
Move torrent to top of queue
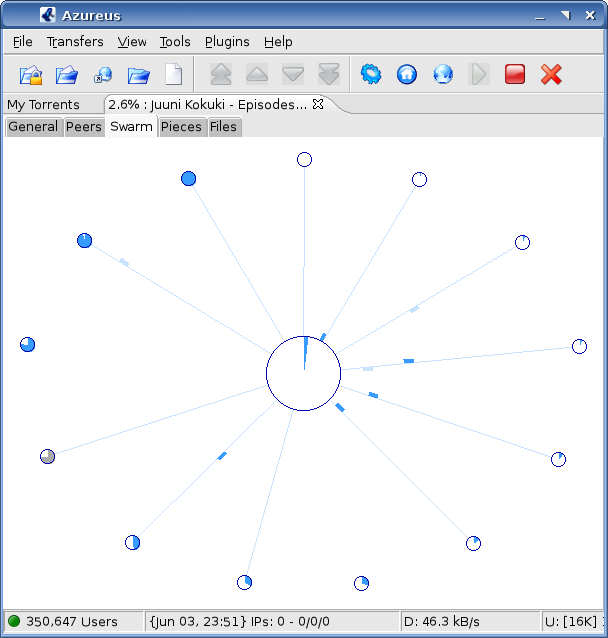[x=221, y=74]
